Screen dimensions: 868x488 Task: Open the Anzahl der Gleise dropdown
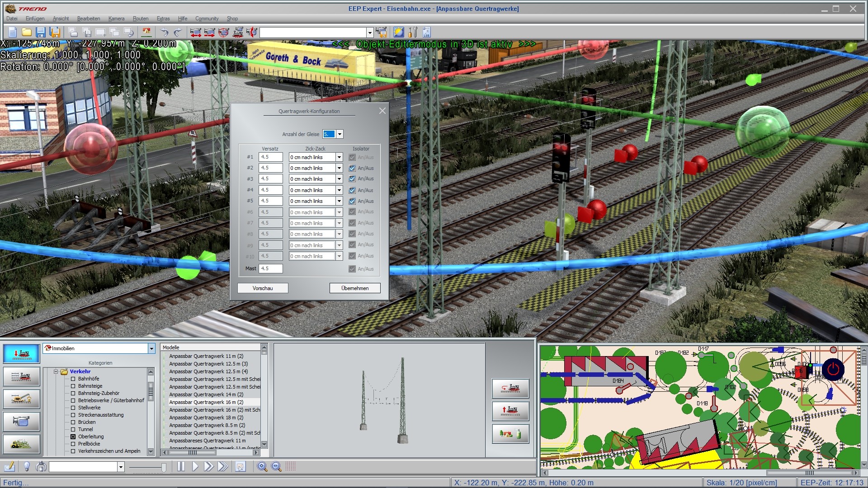coord(340,134)
